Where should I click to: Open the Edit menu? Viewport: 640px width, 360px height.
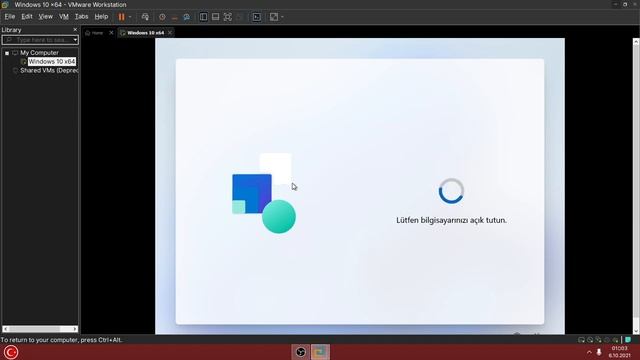pyautogui.click(x=27, y=17)
